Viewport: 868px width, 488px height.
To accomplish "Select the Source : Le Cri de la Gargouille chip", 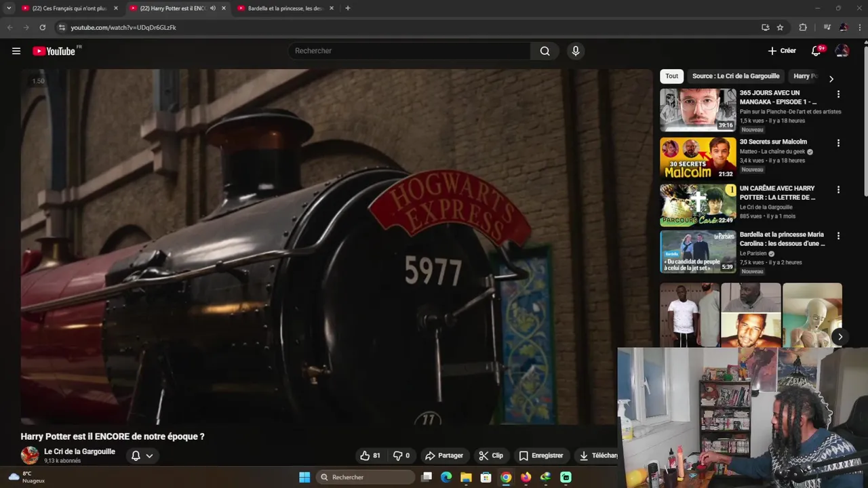I will pyautogui.click(x=736, y=76).
